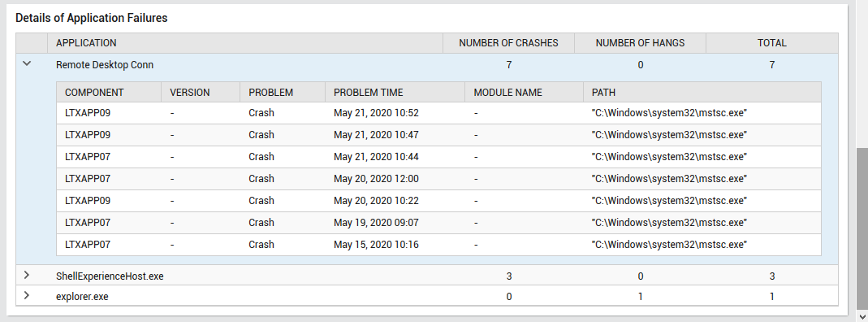The width and height of the screenshot is (868, 322).
Task: Select the explorer.exe application name
Action: (82, 297)
